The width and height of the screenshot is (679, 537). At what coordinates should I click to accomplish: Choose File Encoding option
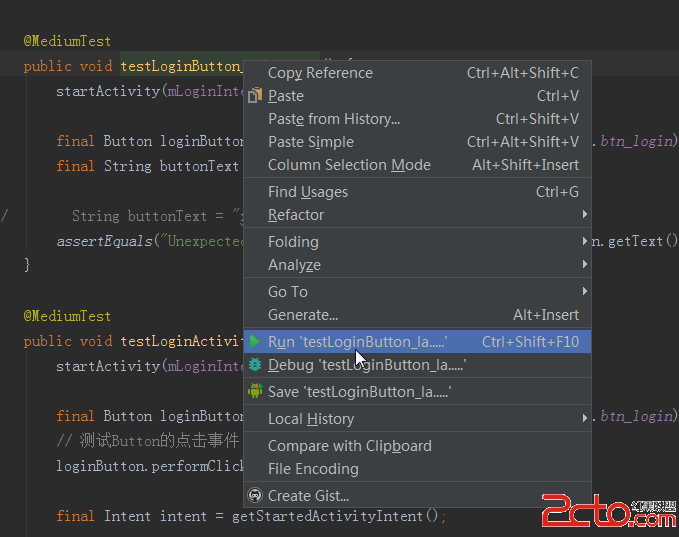[313, 469]
